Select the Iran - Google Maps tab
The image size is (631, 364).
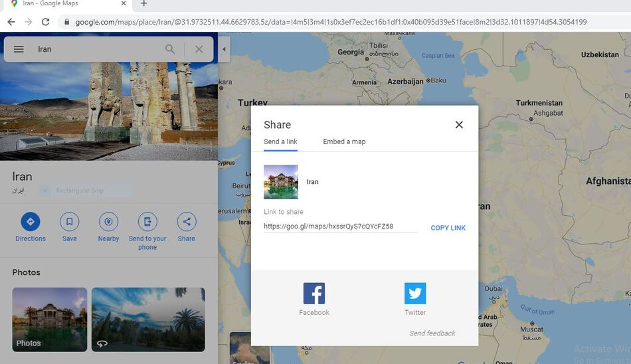tap(68, 3)
